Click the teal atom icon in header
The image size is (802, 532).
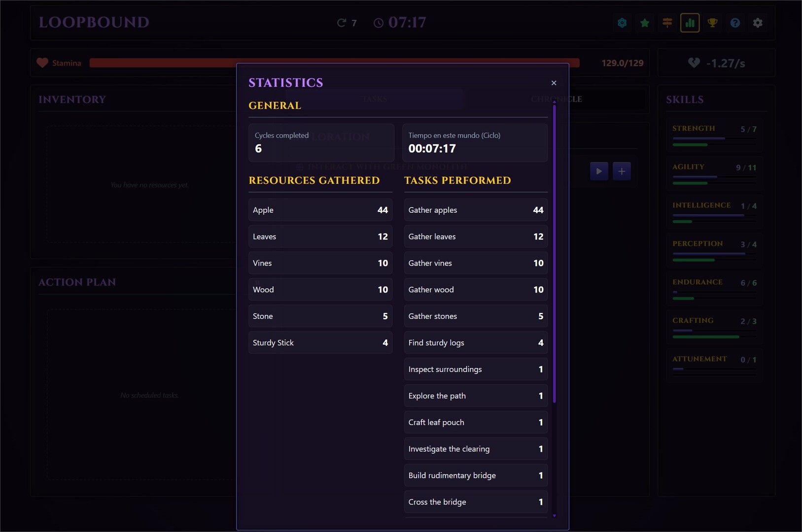622,23
